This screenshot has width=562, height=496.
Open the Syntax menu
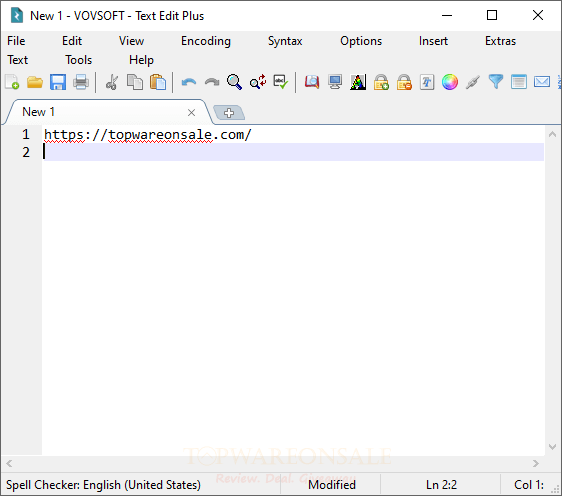click(x=285, y=41)
